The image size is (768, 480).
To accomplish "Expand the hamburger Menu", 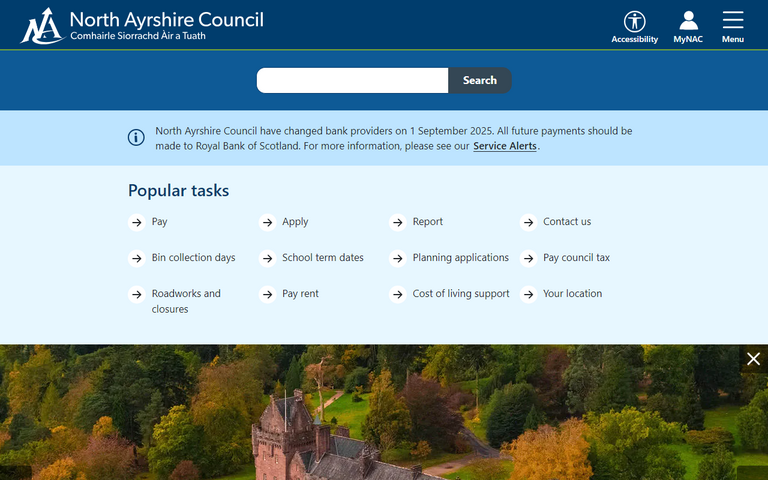I will tap(733, 22).
